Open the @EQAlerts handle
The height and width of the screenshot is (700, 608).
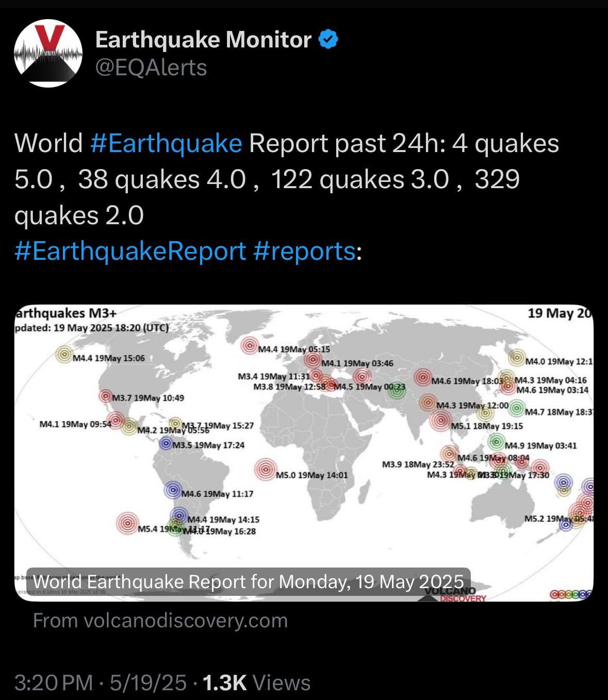[151, 68]
